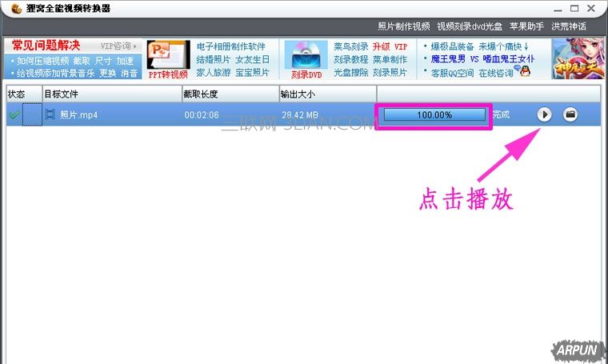Open 家人旅游 link

click(214, 73)
